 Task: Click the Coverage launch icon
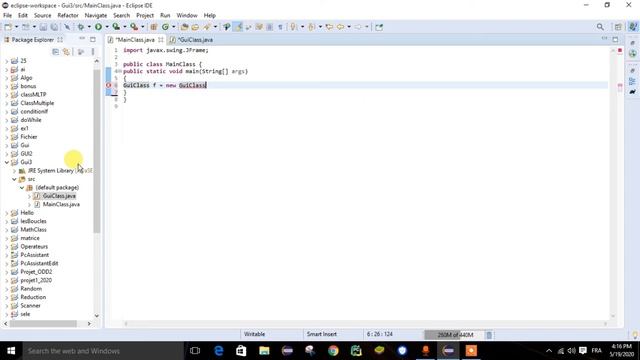tap(116, 27)
